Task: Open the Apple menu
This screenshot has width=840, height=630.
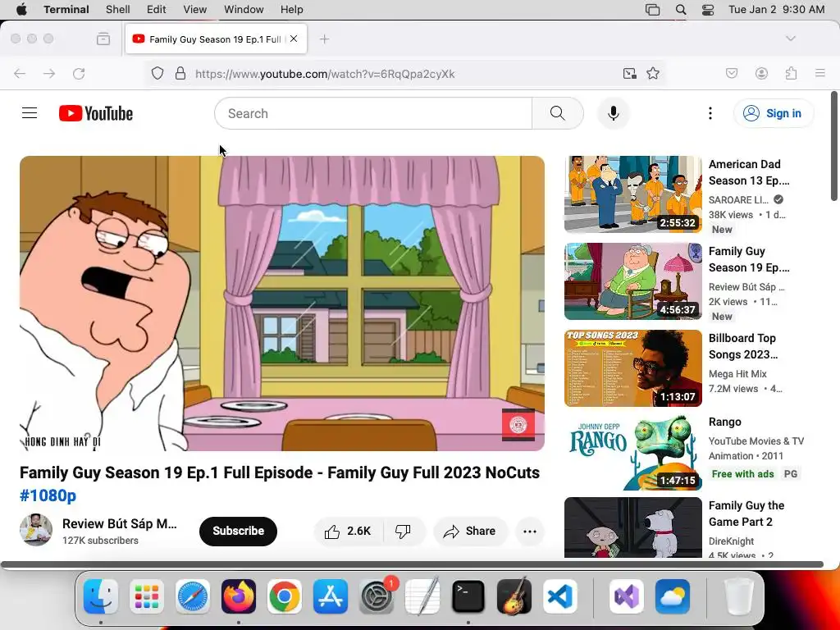Action: pos(21,10)
